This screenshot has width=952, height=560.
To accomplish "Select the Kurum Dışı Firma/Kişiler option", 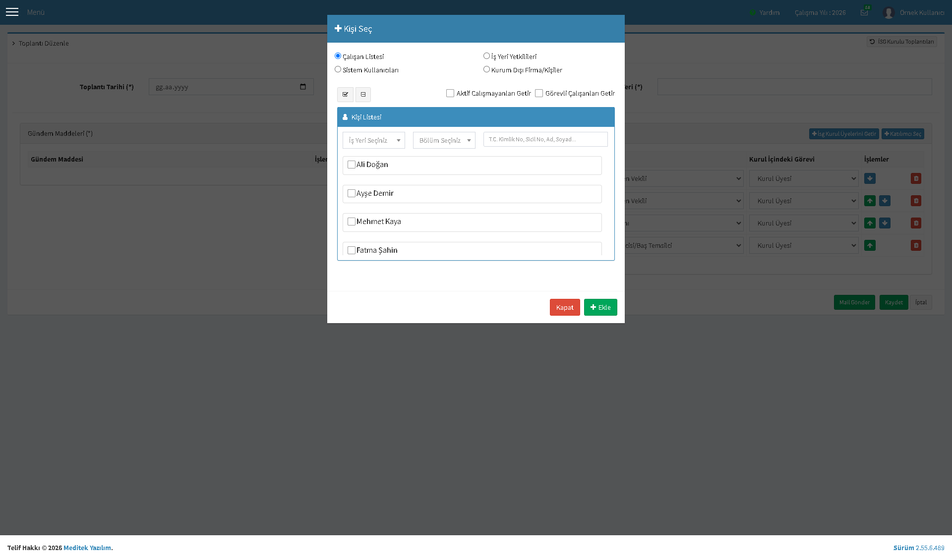I will [x=486, y=69].
